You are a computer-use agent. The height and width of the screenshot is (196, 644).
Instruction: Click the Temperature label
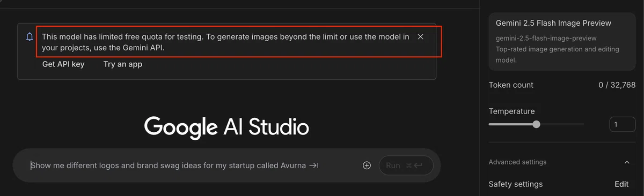(x=511, y=111)
